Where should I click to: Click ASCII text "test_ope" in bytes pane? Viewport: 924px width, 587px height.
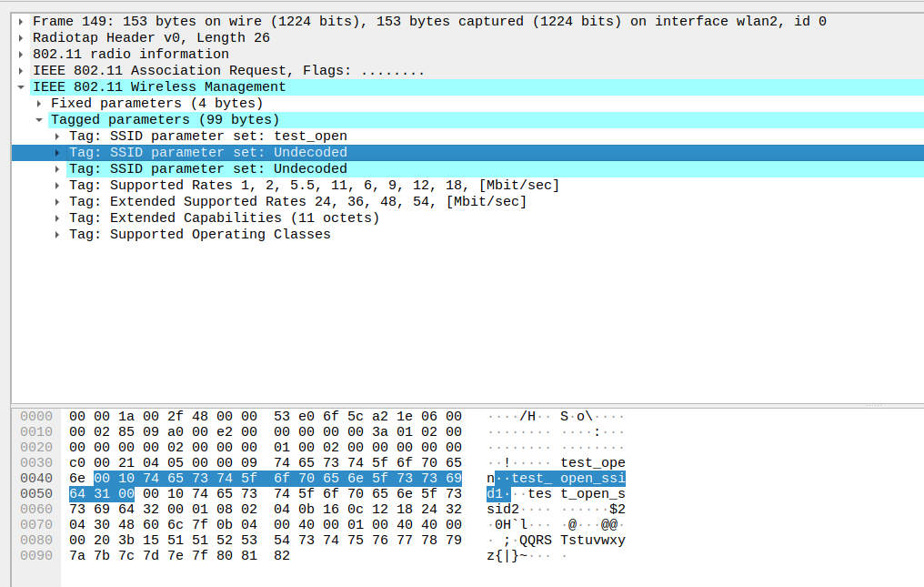coord(593,461)
